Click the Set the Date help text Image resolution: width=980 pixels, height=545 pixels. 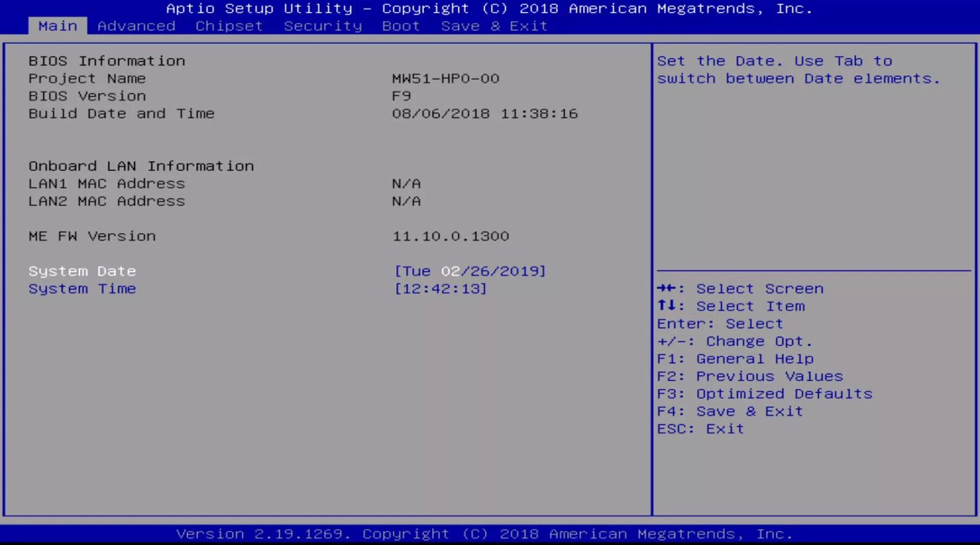pyautogui.click(x=799, y=70)
